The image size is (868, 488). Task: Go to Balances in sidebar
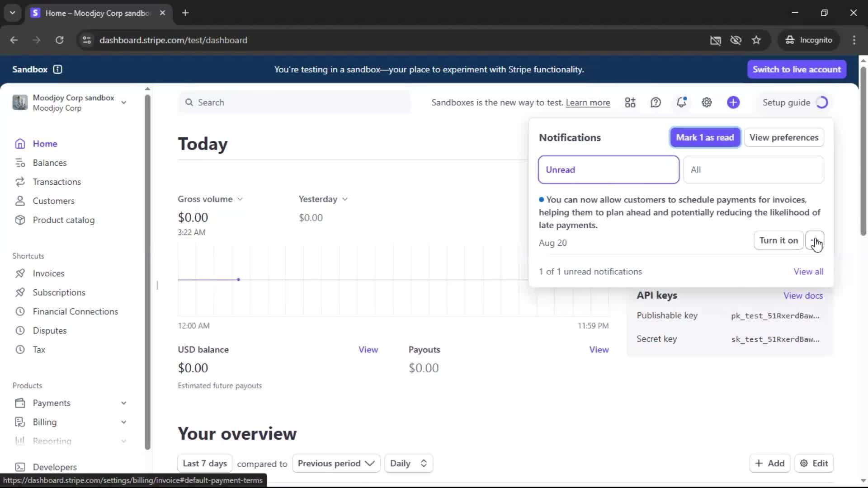(49, 163)
